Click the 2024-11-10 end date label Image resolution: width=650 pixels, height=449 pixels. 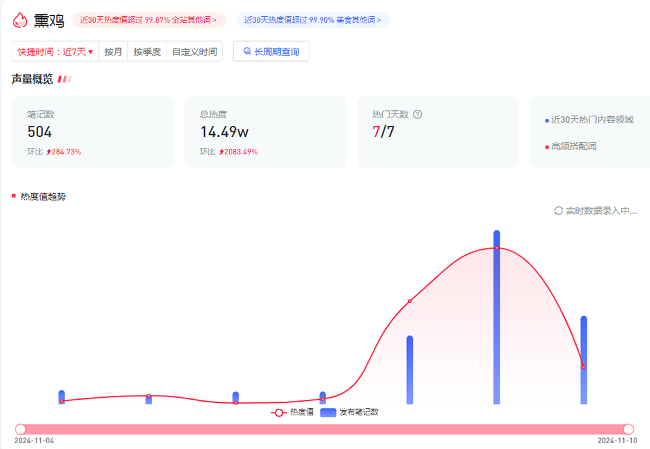click(617, 440)
